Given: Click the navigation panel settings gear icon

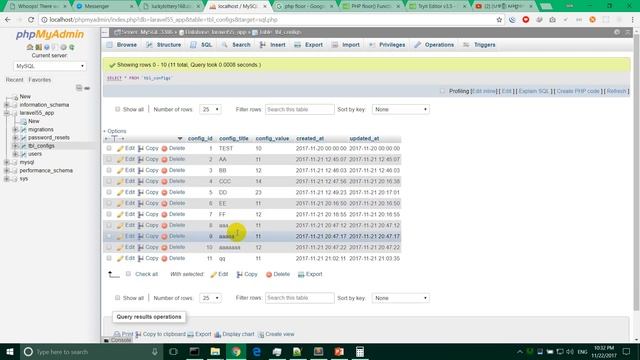Looking at the screenshot, I should (63, 47).
